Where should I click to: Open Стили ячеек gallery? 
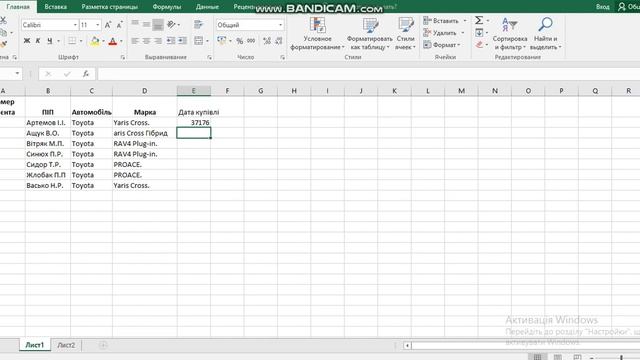tap(405, 33)
